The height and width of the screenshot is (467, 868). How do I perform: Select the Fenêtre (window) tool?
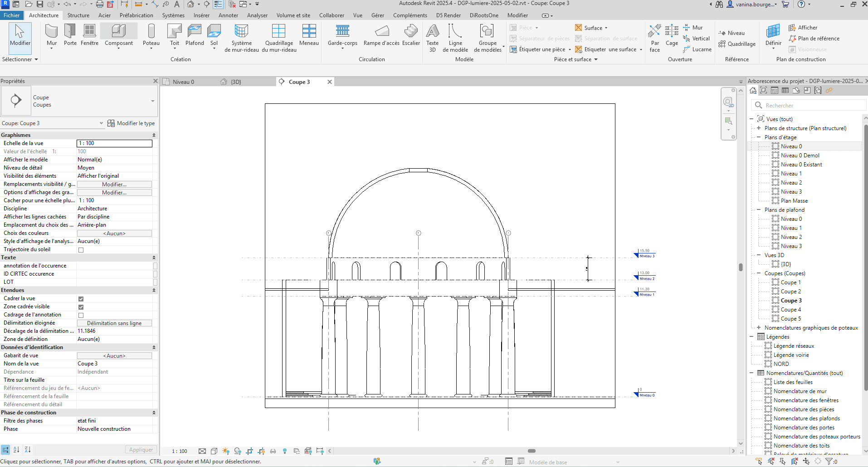89,35
